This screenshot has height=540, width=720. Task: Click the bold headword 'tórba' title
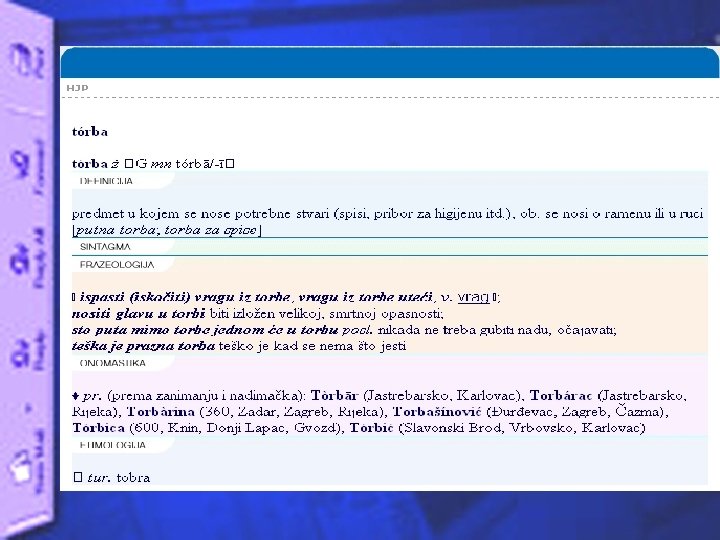tap(90, 132)
